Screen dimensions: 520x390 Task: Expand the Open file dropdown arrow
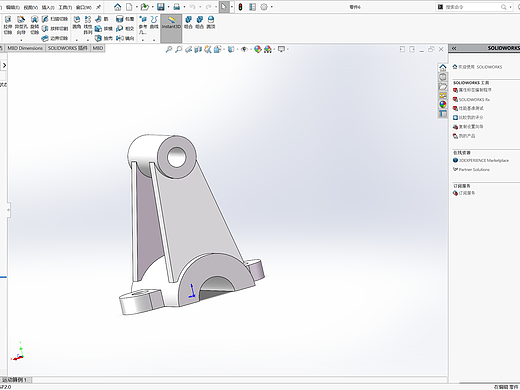coord(153,7)
